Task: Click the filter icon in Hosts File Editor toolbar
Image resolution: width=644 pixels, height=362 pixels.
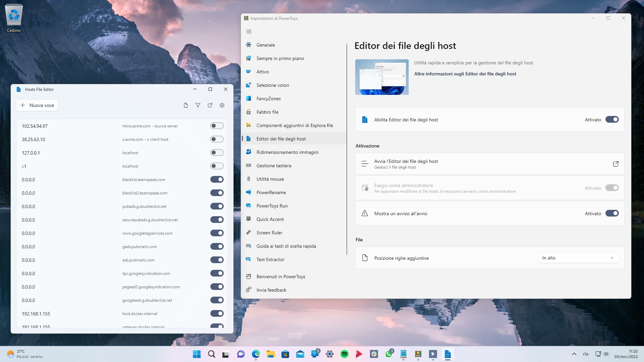Action: point(198,105)
